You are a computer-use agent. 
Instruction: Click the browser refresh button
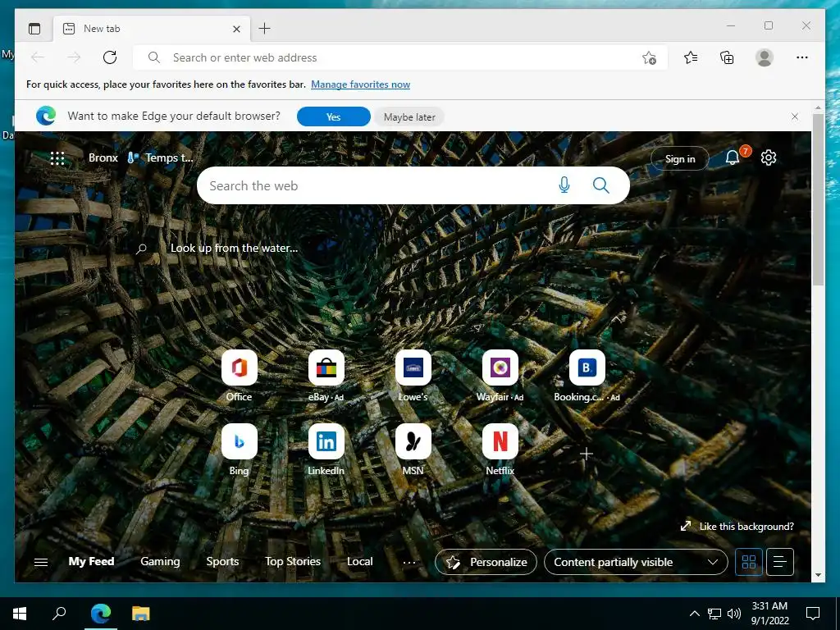110,57
